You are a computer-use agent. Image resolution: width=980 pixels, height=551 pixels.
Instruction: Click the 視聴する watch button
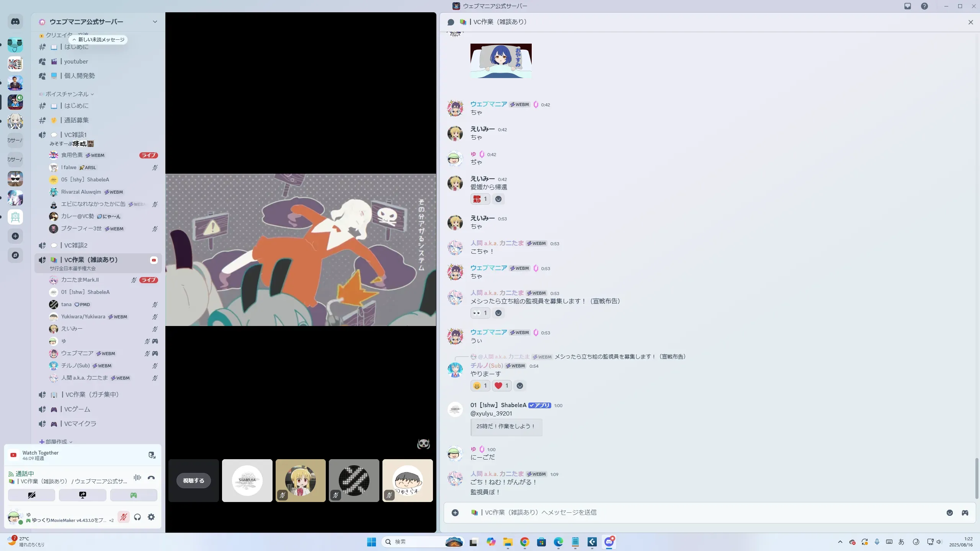[x=193, y=481]
